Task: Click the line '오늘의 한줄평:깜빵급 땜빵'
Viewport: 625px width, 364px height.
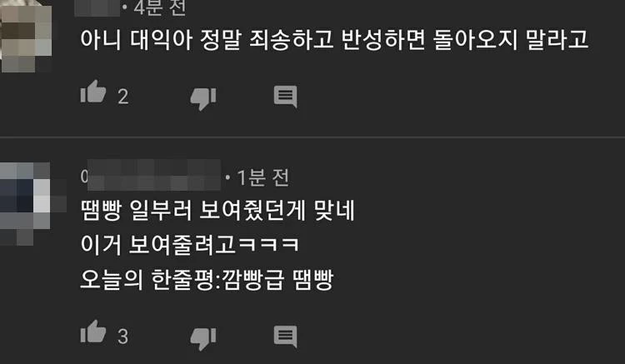Action: coord(207,279)
